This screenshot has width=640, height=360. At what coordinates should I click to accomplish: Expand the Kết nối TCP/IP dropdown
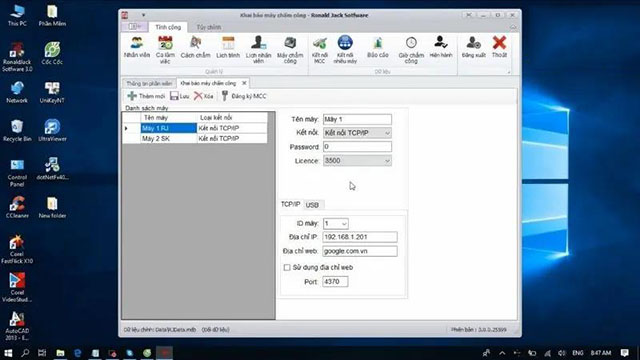click(x=357, y=133)
